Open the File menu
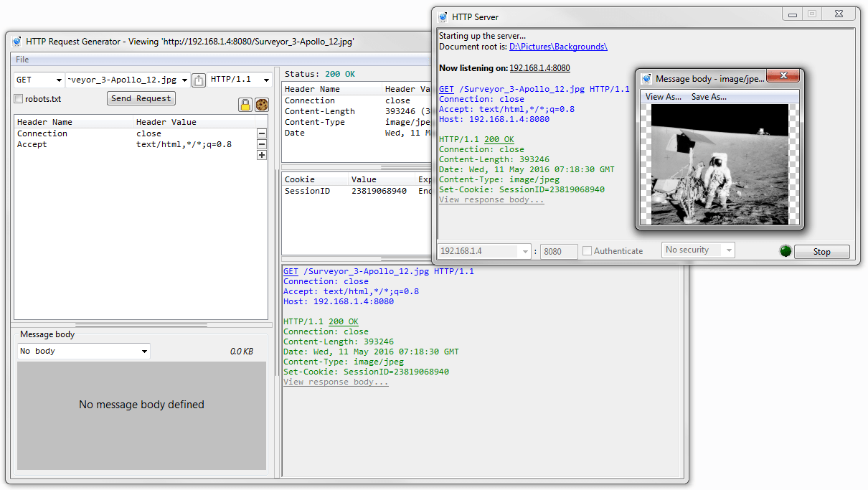This screenshot has height=490, width=868. pos(22,60)
